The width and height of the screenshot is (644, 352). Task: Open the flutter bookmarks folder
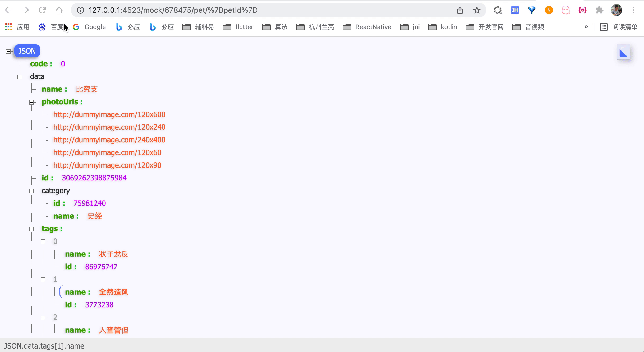tap(238, 27)
